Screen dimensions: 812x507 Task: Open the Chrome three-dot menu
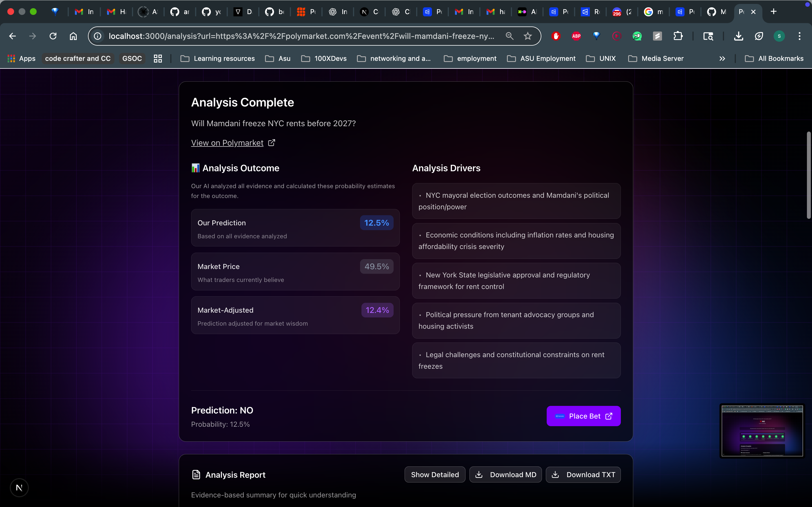coord(799,36)
